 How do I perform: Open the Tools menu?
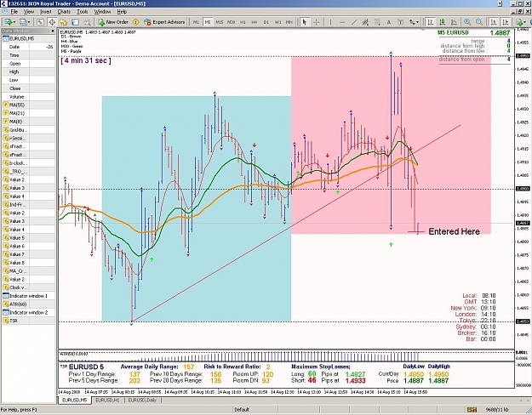click(x=82, y=12)
